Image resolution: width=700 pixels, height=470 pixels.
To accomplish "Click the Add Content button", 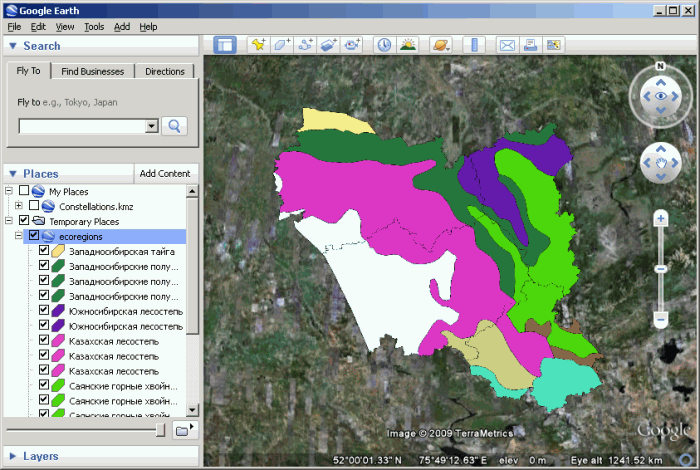I will 165,174.
